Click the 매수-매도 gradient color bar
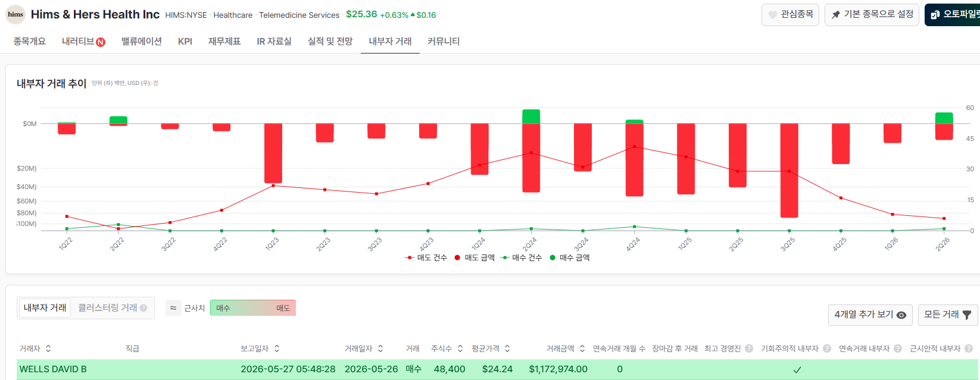This screenshot has width=980, height=380. pos(253,308)
